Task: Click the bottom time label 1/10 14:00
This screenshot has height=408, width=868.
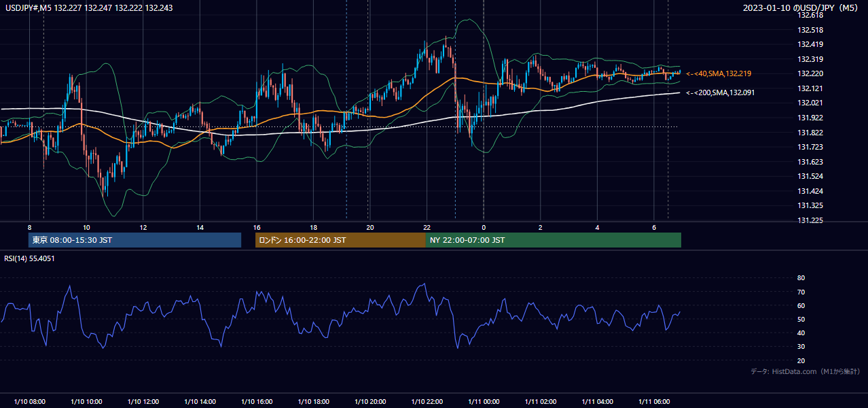Action: [x=200, y=402]
